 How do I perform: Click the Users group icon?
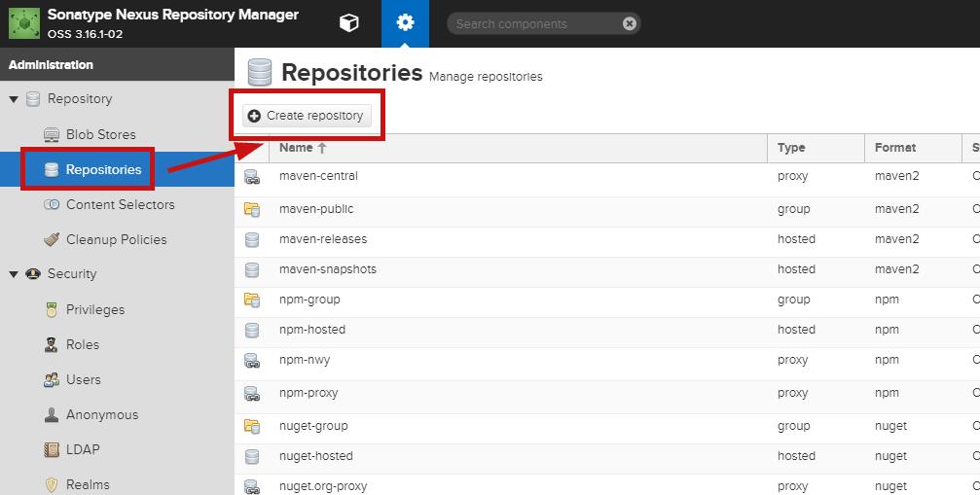pos(52,379)
